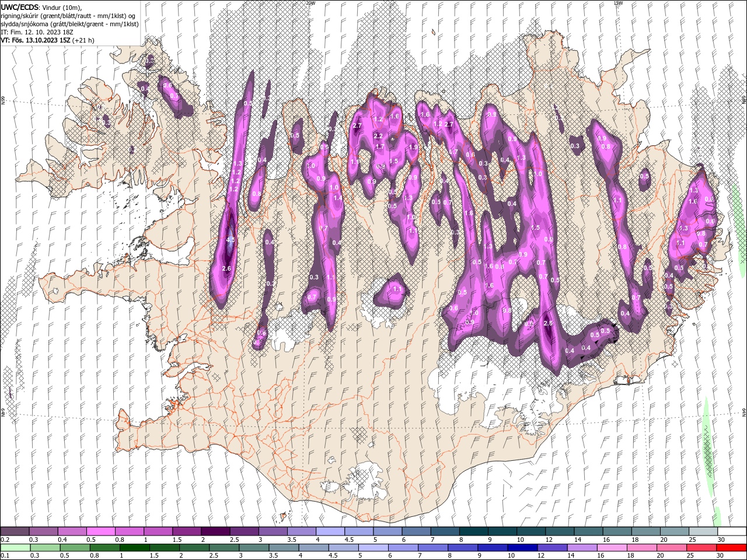The image size is (747, 560).
Task: Select the pale gray 25 swatch in upper legend
Action: pyautogui.click(x=703, y=531)
